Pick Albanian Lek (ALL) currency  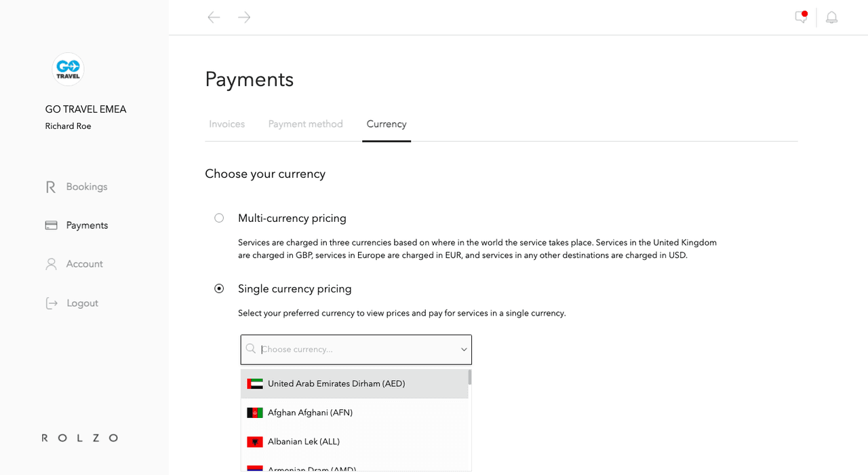304,442
